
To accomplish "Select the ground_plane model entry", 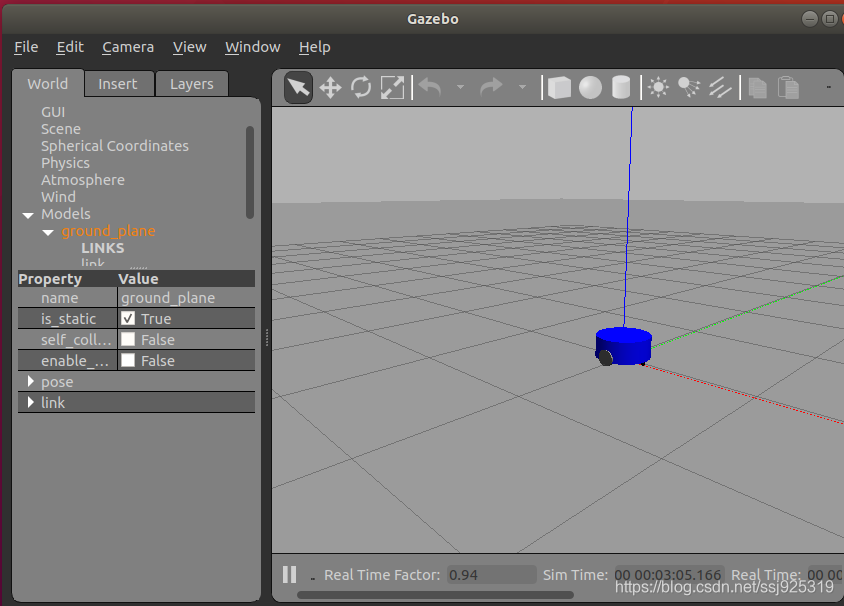I will pos(108,231).
